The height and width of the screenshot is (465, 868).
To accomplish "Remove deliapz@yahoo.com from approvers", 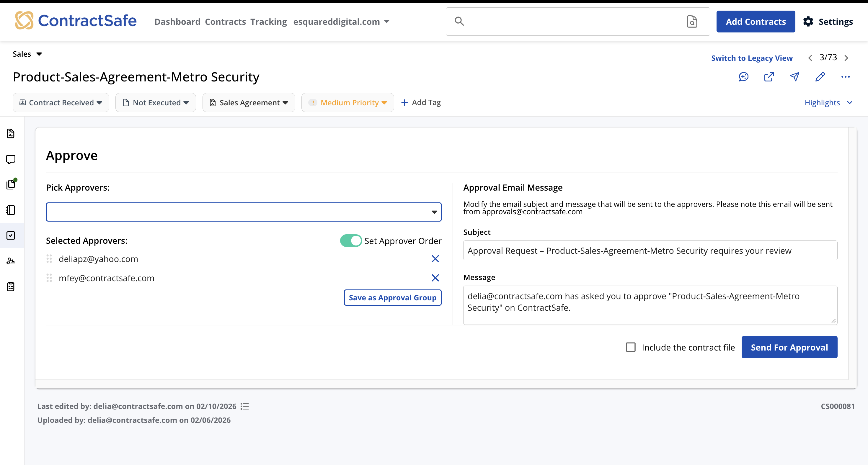I will coord(435,258).
